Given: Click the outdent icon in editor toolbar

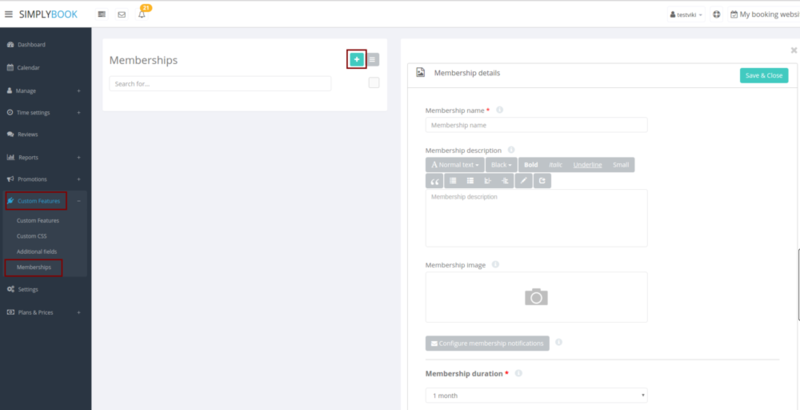Looking at the screenshot, I should pos(487,181).
